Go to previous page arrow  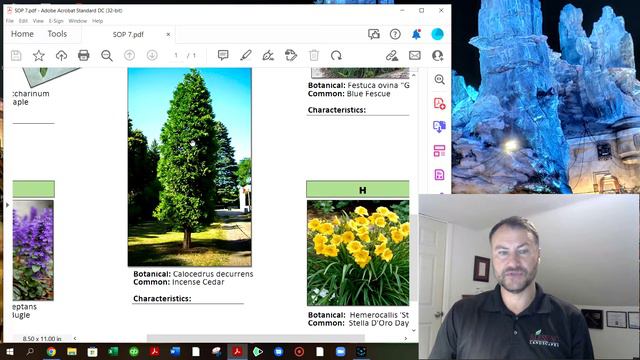[129, 55]
